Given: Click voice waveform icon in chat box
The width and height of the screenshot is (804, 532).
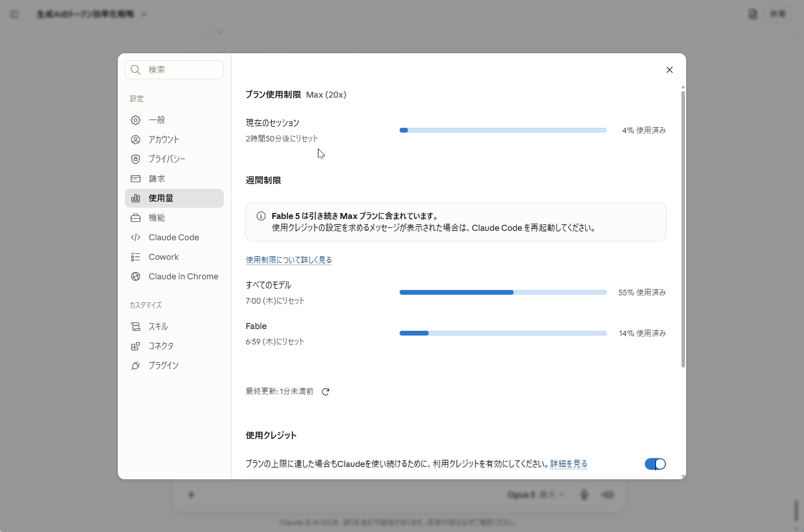Looking at the screenshot, I should (x=608, y=495).
